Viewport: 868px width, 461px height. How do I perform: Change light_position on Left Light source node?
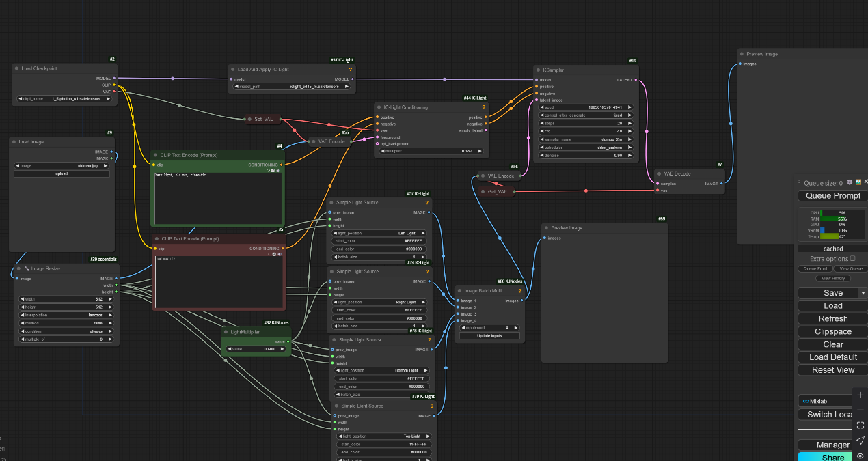point(381,233)
